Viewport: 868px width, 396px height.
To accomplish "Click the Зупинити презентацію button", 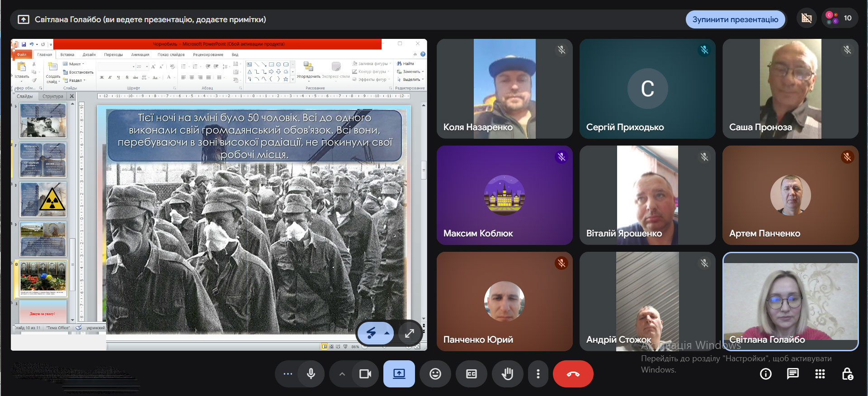I will pyautogui.click(x=735, y=19).
